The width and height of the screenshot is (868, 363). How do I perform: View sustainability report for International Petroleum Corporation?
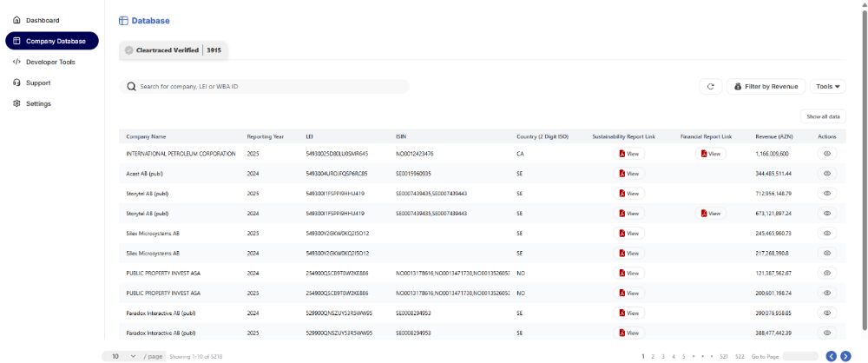click(x=628, y=154)
